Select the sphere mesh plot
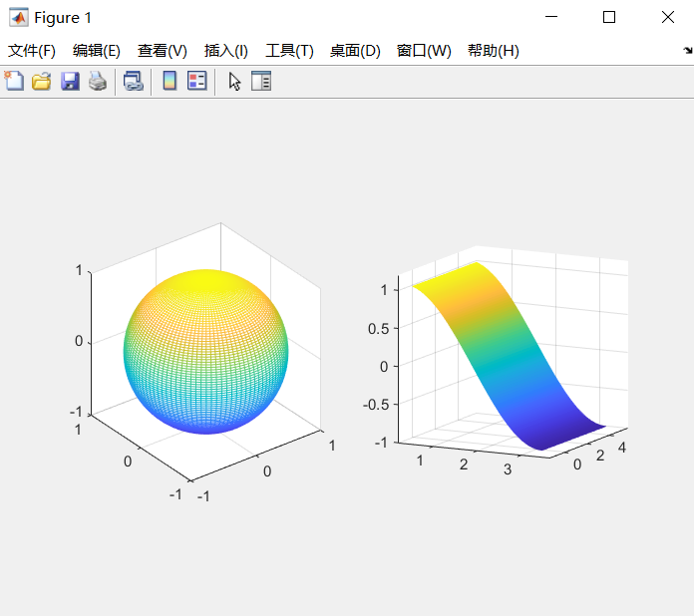 point(205,352)
